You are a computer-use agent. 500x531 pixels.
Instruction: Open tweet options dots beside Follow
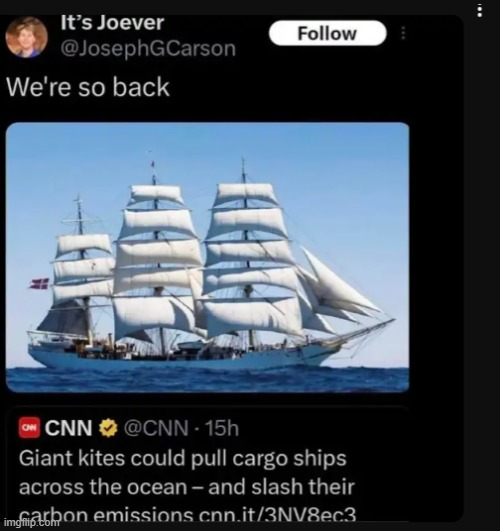click(x=403, y=33)
